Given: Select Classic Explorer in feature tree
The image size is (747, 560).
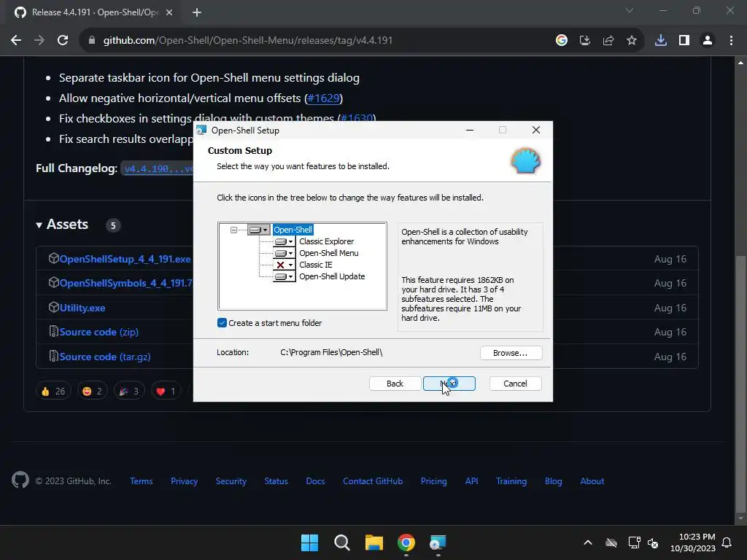Looking at the screenshot, I should pos(326,241).
